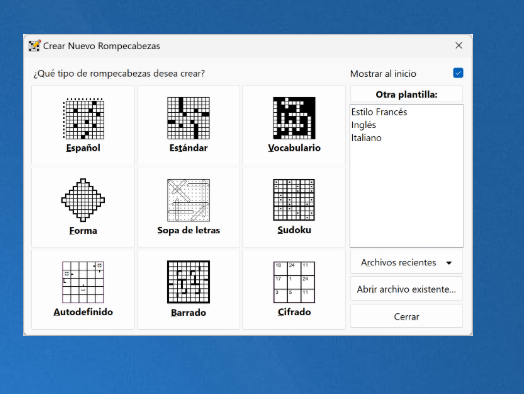Click Abrir archivo existente button
The width and height of the screenshot is (524, 394).
(x=406, y=289)
